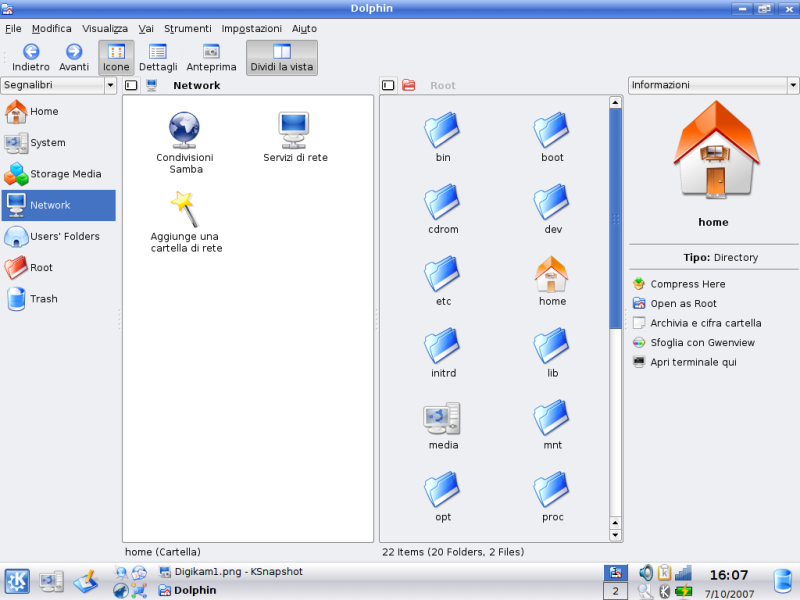
Task: Toggle the Dividi la vista split view
Action: (x=281, y=58)
